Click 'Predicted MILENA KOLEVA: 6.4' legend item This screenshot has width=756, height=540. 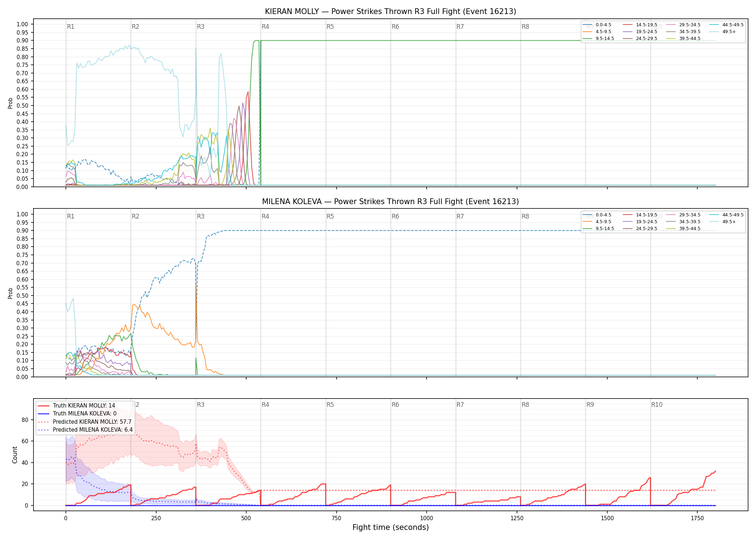point(85,429)
